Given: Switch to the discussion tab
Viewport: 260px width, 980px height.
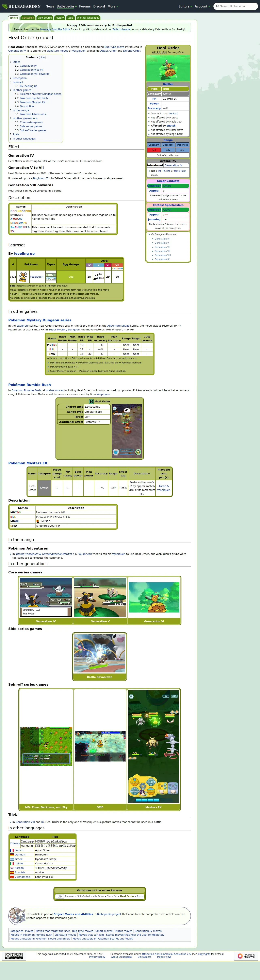Looking at the screenshot, I should coord(28,18).
